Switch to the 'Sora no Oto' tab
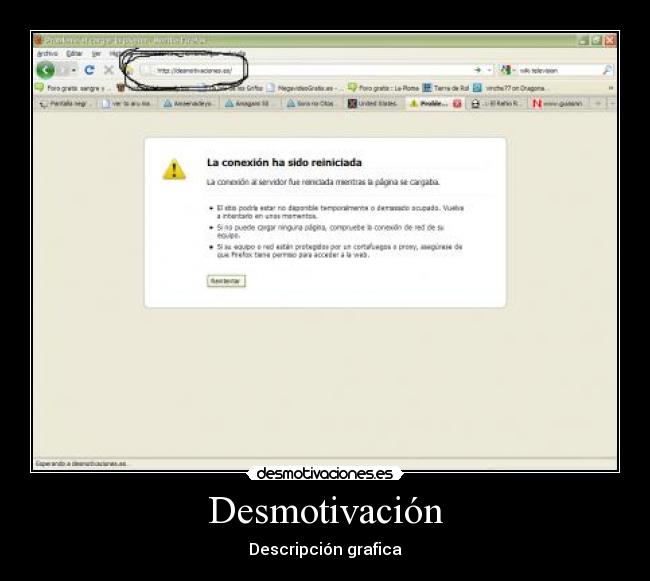 311,103
